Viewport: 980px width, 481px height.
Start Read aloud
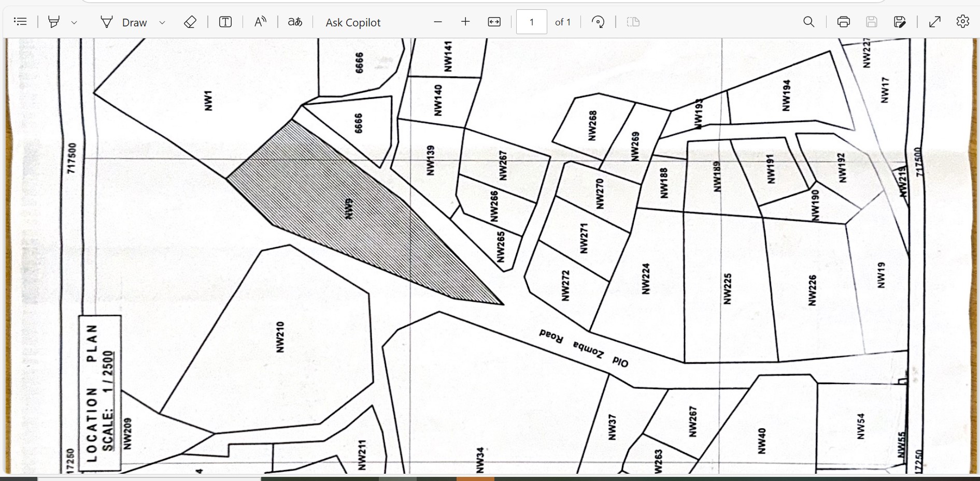(x=260, y=22)
